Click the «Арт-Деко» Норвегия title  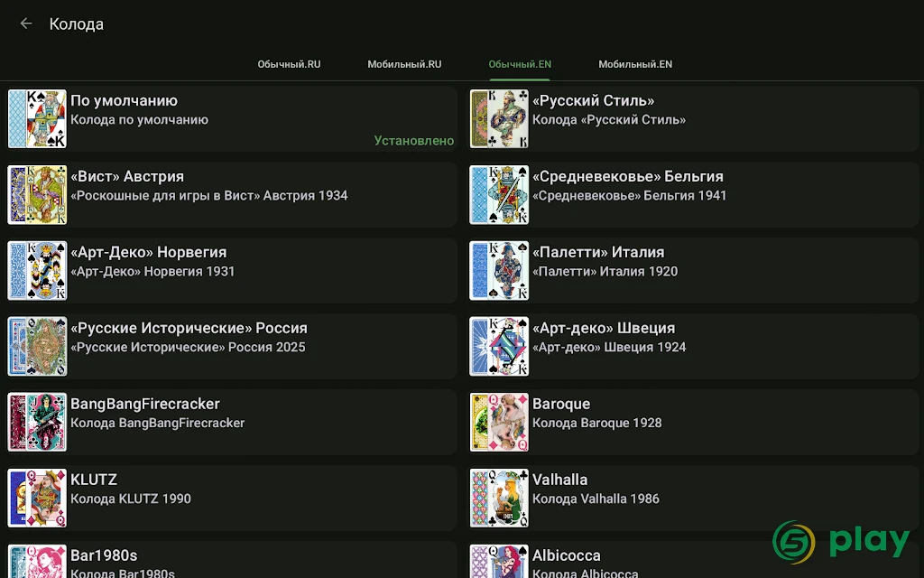click(149, 253)
